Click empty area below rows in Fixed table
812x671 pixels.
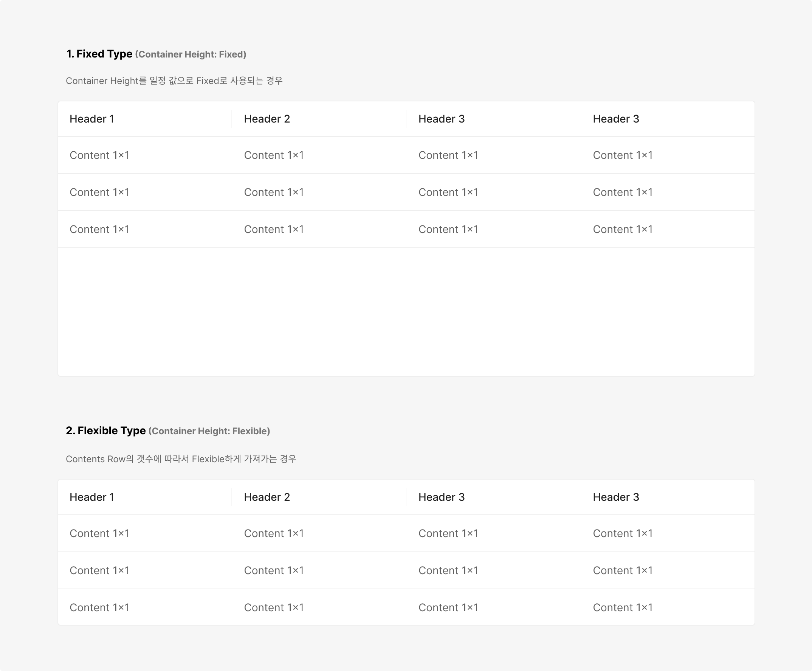coord(406,312)
